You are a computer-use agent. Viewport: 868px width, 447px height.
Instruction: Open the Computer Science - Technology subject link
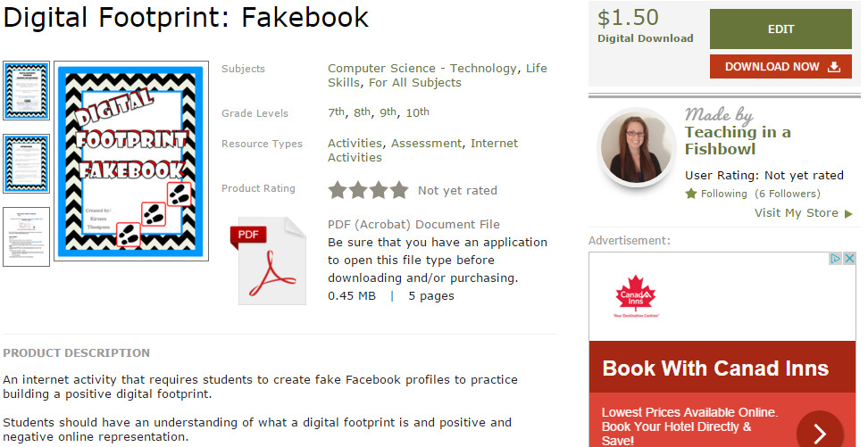[x=422, y=69]
